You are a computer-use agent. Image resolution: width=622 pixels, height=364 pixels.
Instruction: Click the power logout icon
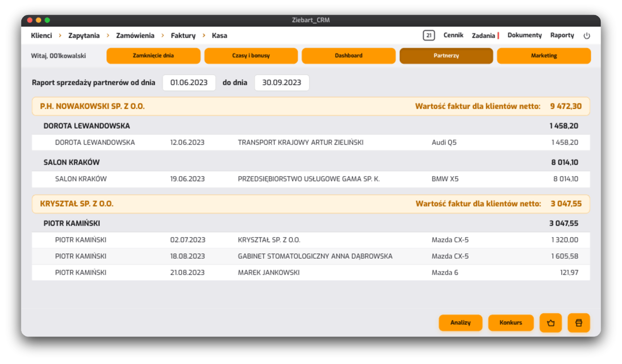(x=587, y=36)
